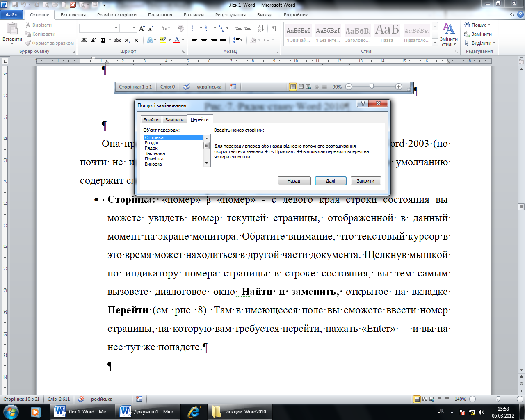Screen dimensions: 525x420
Task: Click the macro recording icon in status bar
Action: [x=139, y=399]
